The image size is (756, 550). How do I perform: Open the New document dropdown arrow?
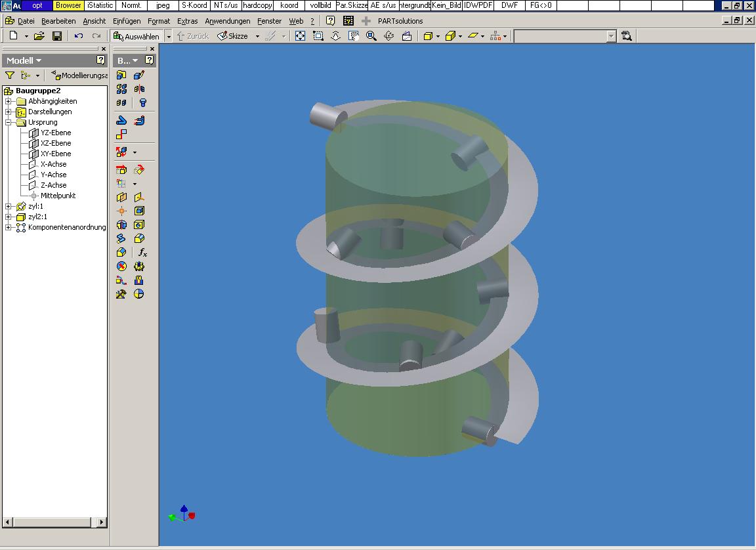click(x=26, y=36)
